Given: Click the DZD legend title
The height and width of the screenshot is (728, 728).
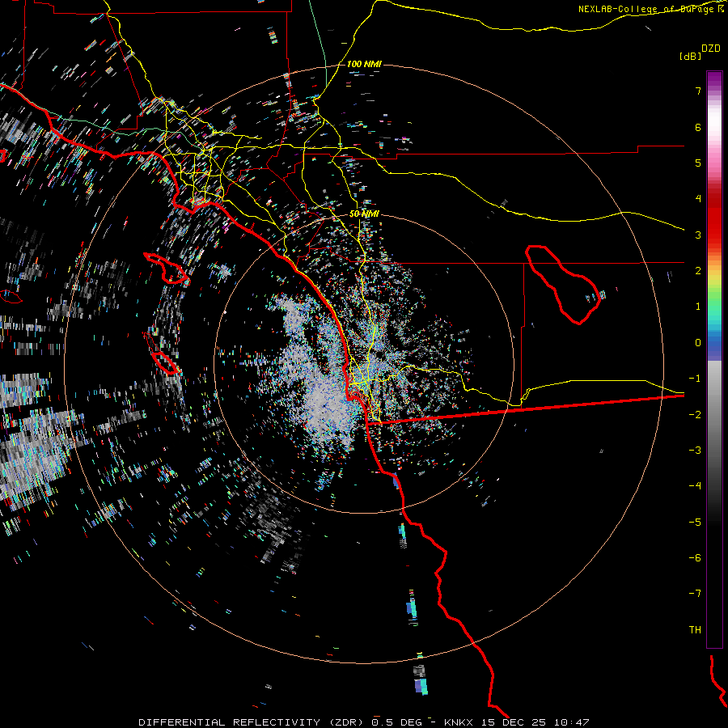Looking at the screenshot, I should click(x=711, y=49).
